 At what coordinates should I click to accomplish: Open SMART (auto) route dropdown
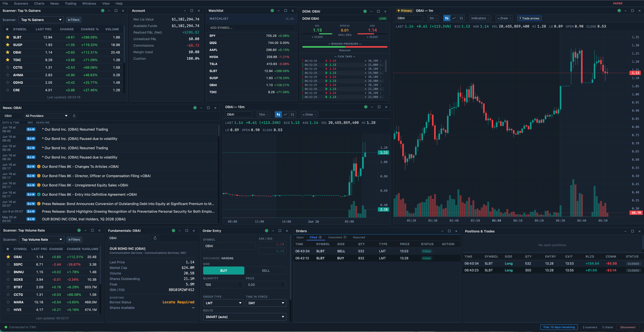tap(245, 317)
